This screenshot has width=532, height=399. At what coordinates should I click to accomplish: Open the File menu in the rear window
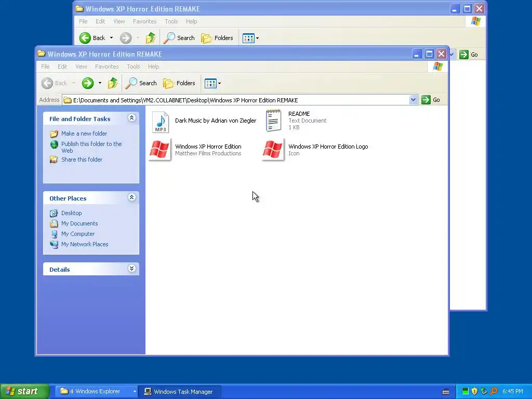(x=83, y=21)
